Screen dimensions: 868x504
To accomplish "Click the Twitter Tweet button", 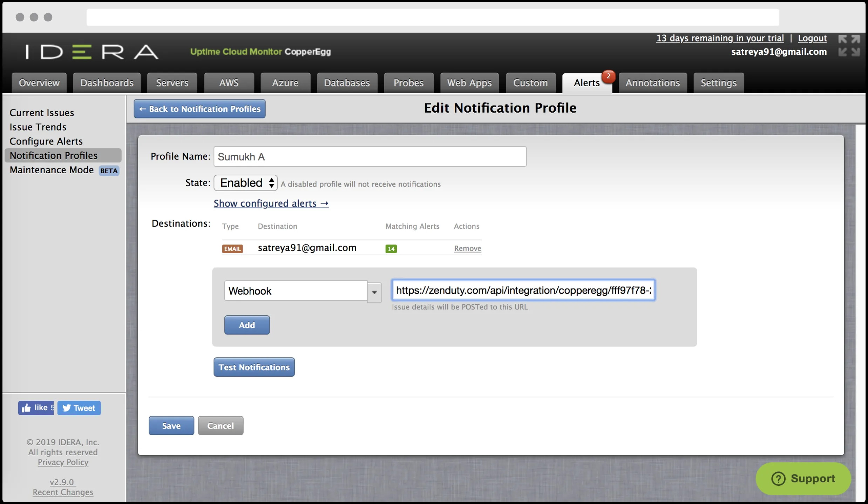I will pos(79,408).
